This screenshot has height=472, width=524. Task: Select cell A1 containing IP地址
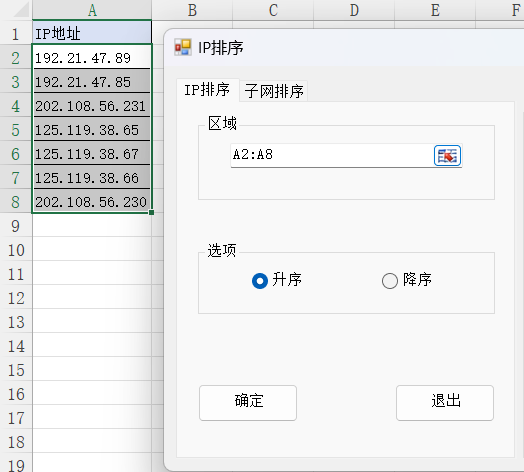[92, 33]
